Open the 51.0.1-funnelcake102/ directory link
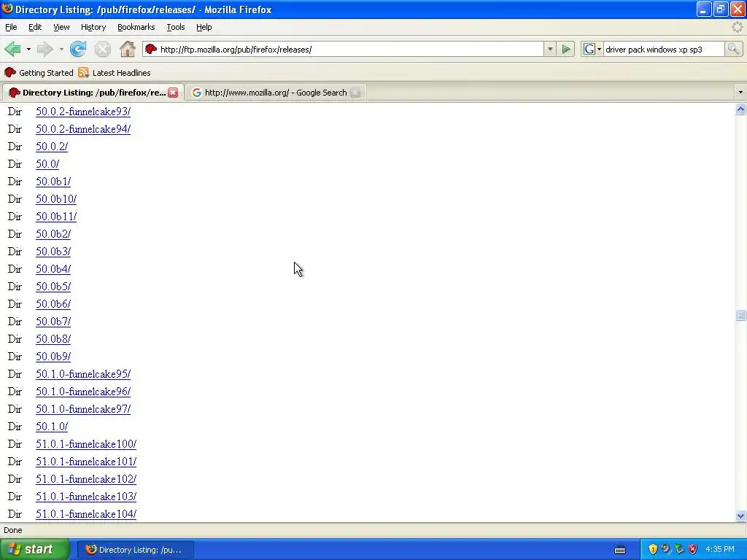747x560 pixels. [x=86, y=479]
